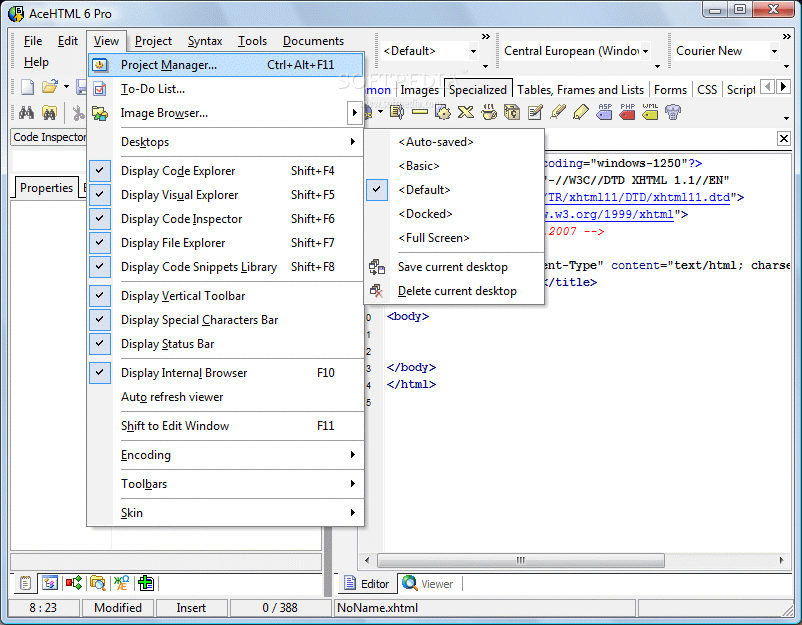
Task: Toggle Display Special Characters Bar option
Action: point(226,320)
